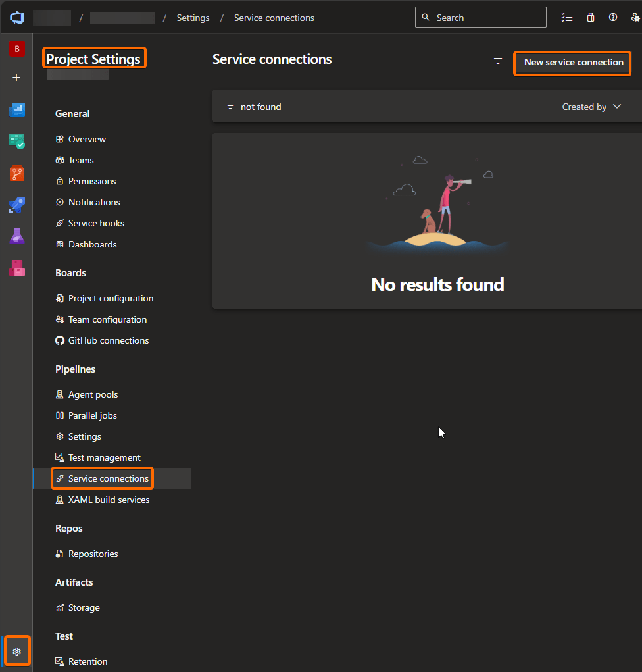Open Pipelines rocket icon in sidebar

tap(16, 205)
